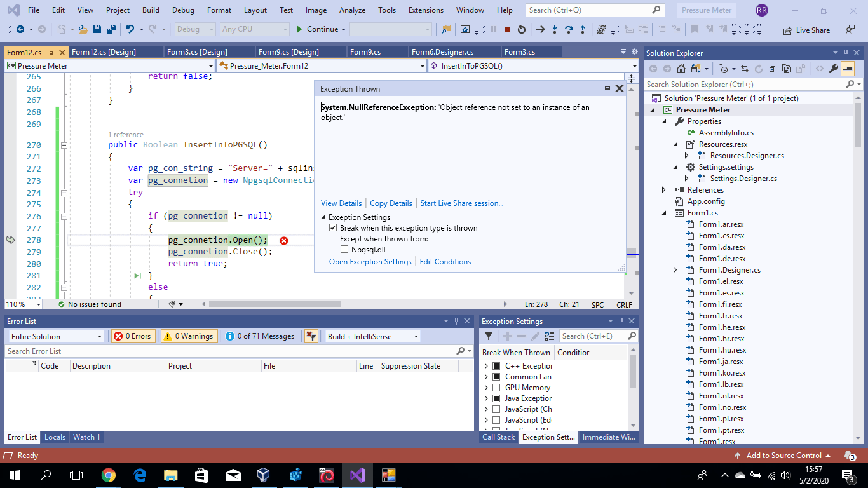Click the Live Share icon

[x=788, y=30]
